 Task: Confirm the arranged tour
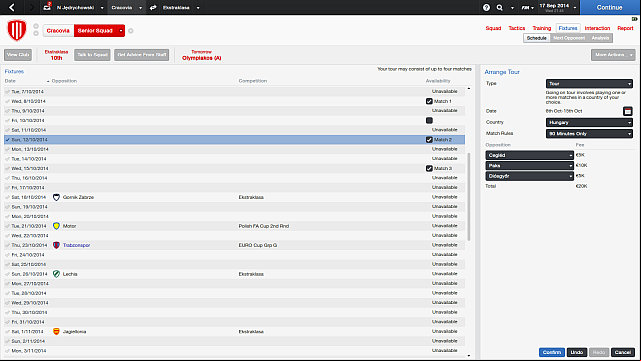point(552,352)
